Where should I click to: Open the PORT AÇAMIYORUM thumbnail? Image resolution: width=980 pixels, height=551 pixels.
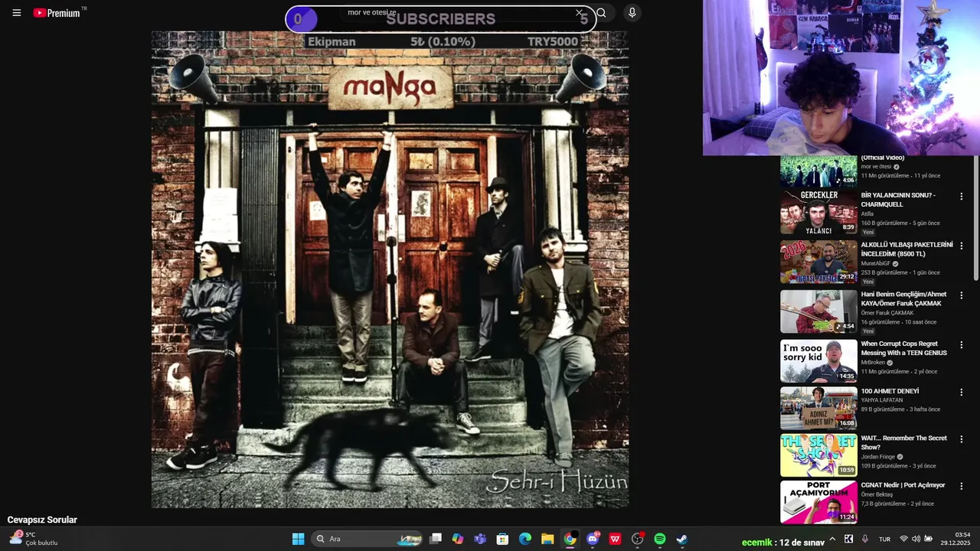818,502
